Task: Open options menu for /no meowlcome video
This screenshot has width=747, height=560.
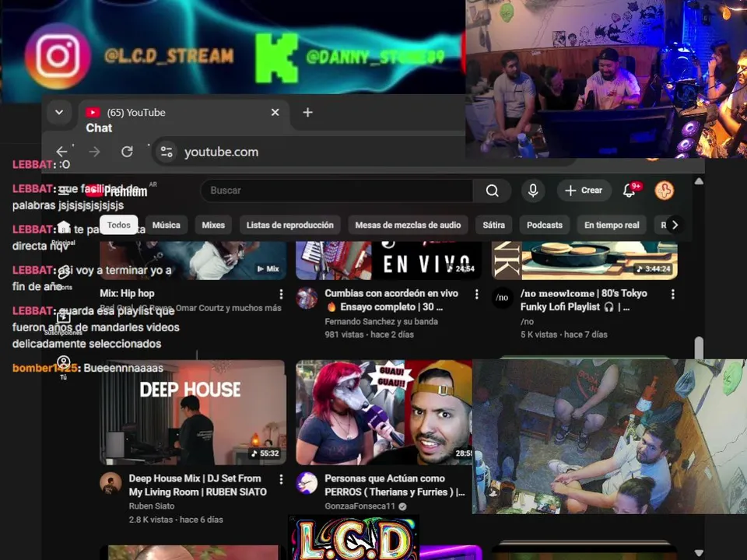Action: 672,294
